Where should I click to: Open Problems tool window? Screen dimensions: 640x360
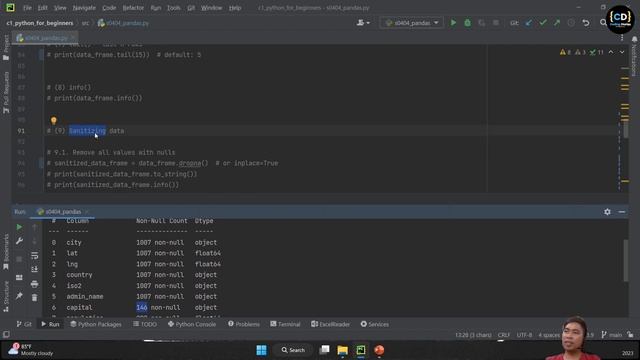click(x=244, y=324)
